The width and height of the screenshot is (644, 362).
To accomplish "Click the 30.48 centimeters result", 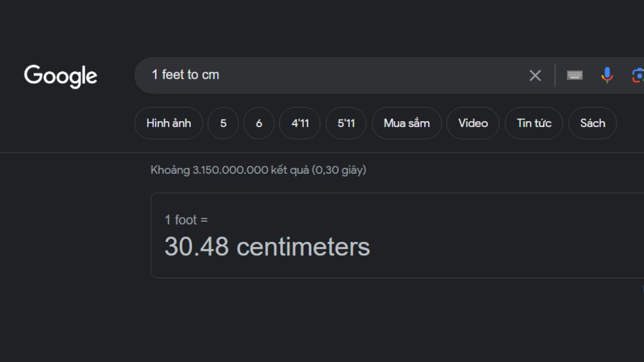I will tap(267, 247).
